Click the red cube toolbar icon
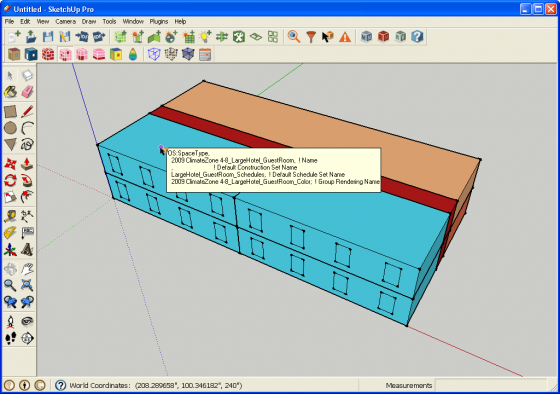560x394 pixels. pos(383,37)
